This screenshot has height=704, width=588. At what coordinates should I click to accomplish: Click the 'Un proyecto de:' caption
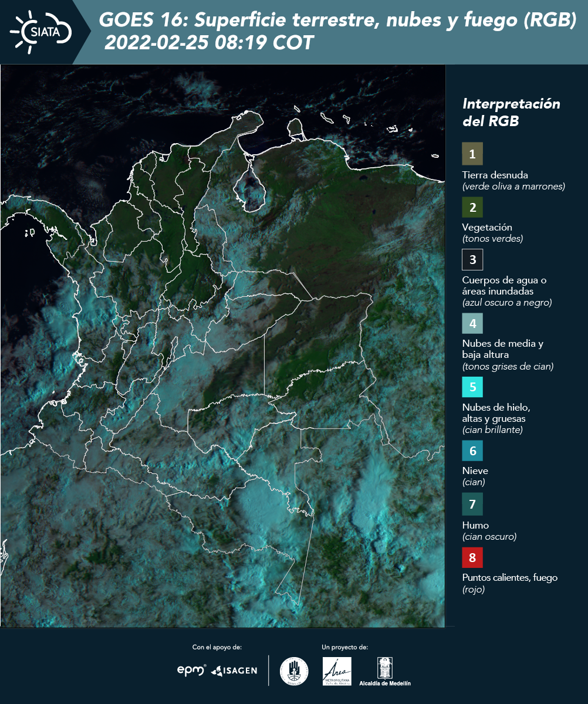pyautogui.click(x=345, y=647)
